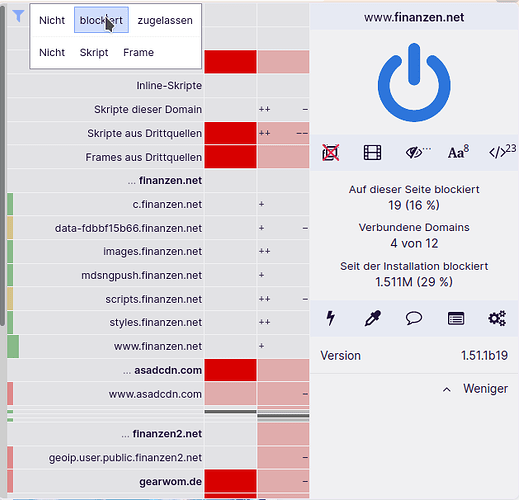Viewport: 519px width, 500px height.
Task: Click the scripts.finanzen.net hostname
Action: [154, 299]
